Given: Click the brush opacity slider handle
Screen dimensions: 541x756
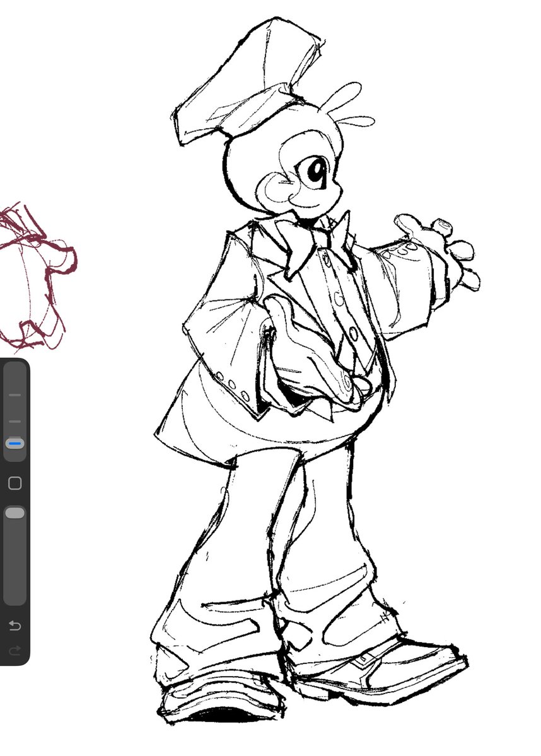Looking at the screenshot, I should click(15, 513).
